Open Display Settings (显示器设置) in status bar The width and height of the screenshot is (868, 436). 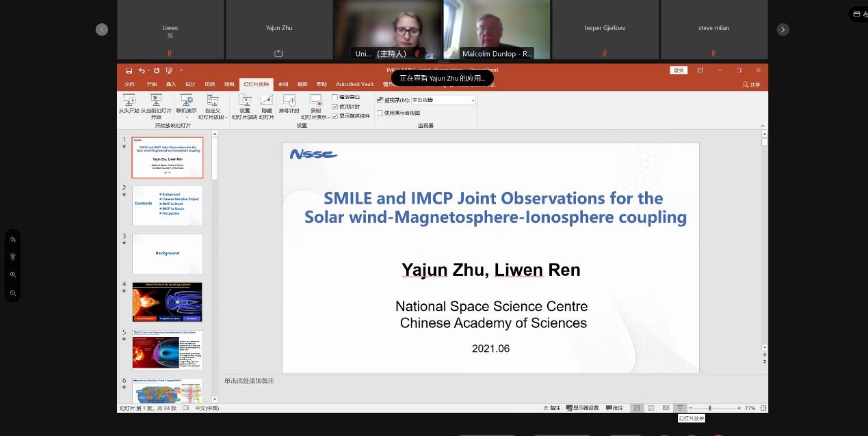581,408
